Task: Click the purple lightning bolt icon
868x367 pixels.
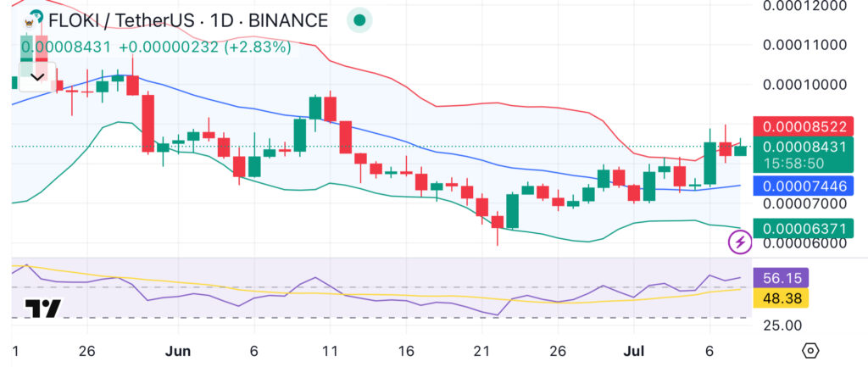Action: pos(741,242)
